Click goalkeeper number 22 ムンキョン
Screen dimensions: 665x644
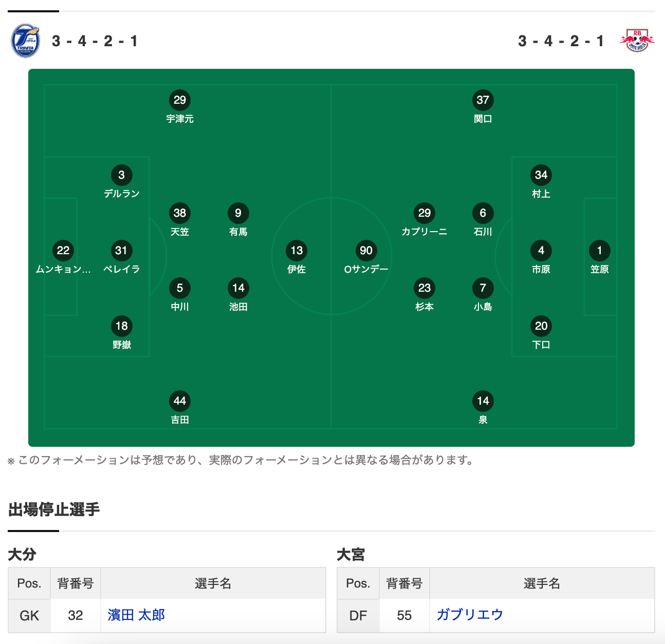point(63,257)
